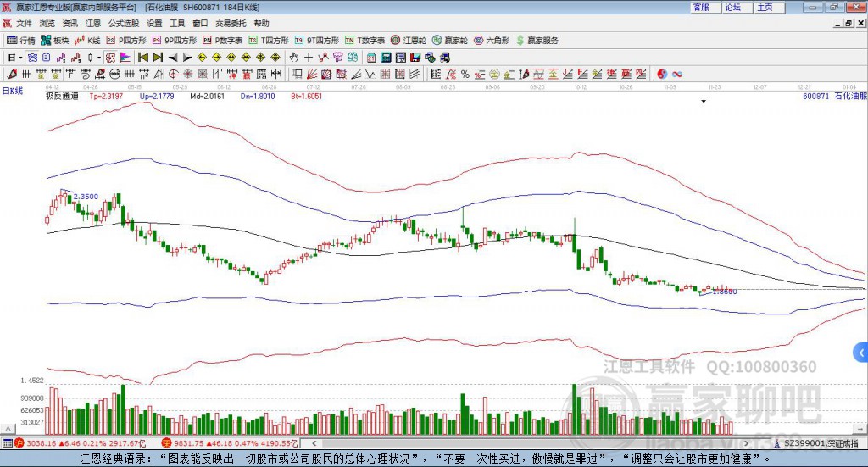Image resolution: width=868 pixels, height=467 pixels.
Task: Open the 公式选股 menu
Action: click(x=124, y=23)
